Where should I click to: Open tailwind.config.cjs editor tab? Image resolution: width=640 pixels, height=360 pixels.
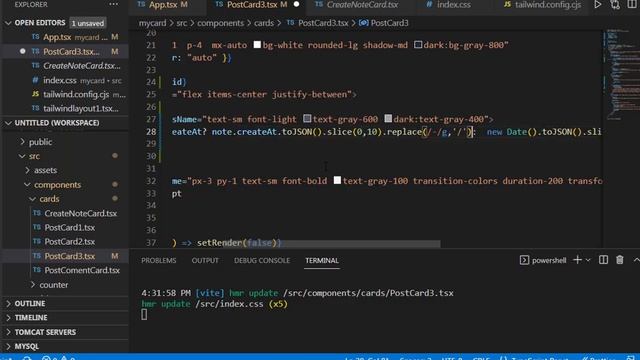[548, 5]
